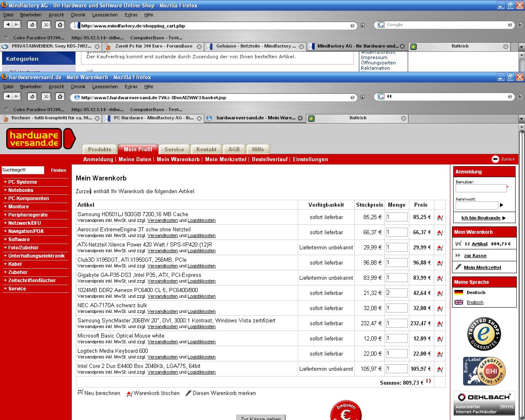Image resolution: width=525 pixels, height=420 pixels.
Task: Switch to PC Hardware - Mindfactory browser tab
Action: (153, 118)
